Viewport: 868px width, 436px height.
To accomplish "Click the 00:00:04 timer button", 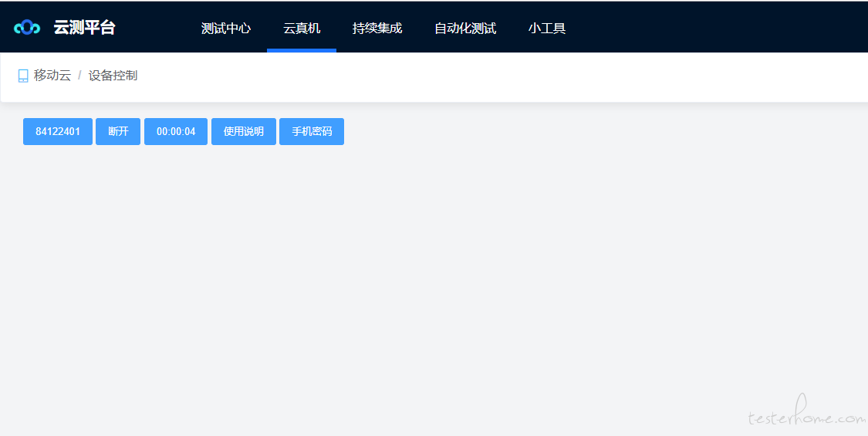I will point(176,131).
